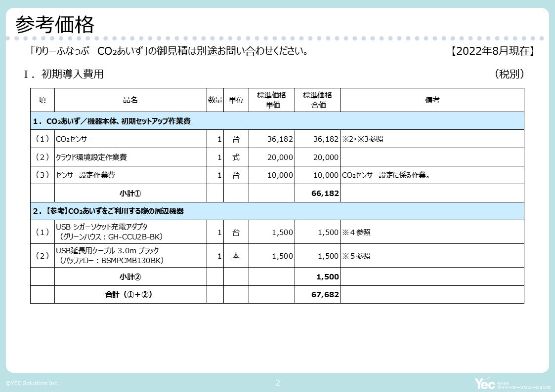Select the CO₂センサー設定に係る作業 remark
Image resolution: width=555 pixels, height=392 pixels.
coord(386,175)
